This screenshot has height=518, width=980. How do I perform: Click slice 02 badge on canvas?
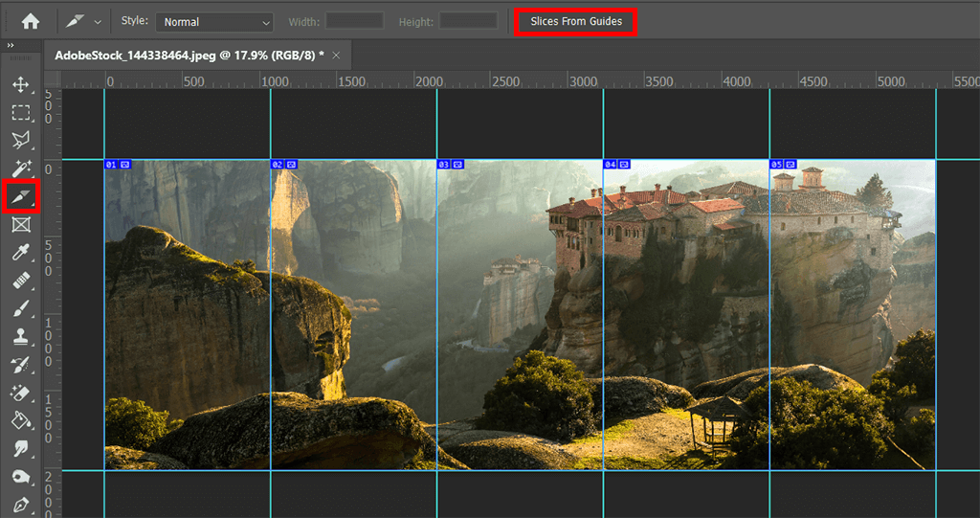click(283, 165)
